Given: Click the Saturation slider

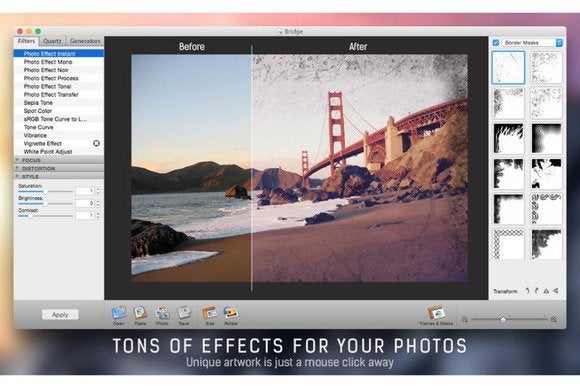Looking at the screenshot, I should (x=45, y=191).
